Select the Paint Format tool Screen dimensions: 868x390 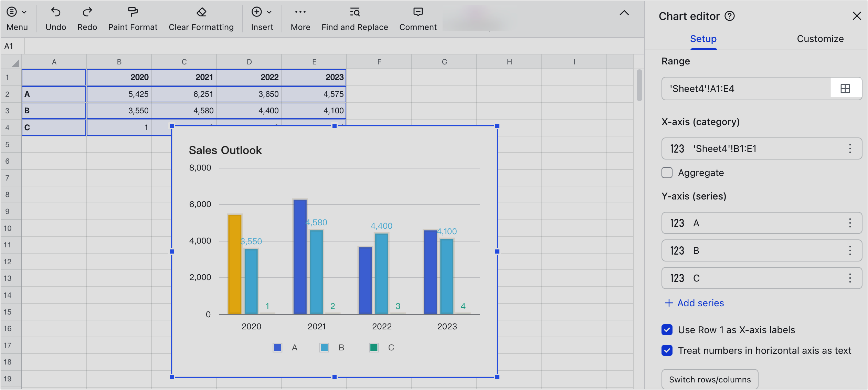(x=132, y=12)
